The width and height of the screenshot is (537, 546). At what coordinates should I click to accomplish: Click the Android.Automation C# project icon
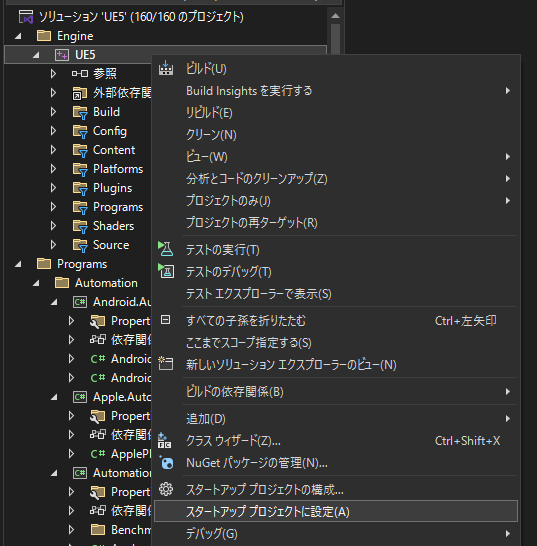coord(80,302)
